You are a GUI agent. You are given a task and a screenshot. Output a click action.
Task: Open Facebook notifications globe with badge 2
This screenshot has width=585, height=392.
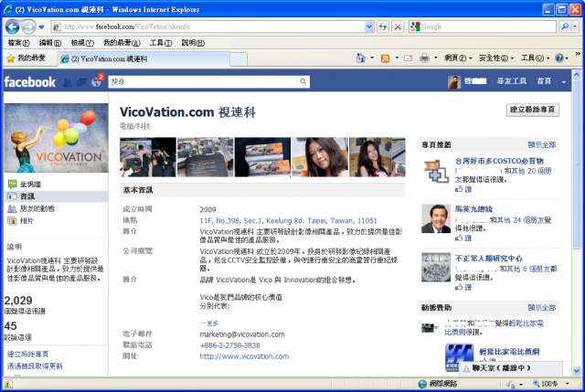(x=97, y=81)
